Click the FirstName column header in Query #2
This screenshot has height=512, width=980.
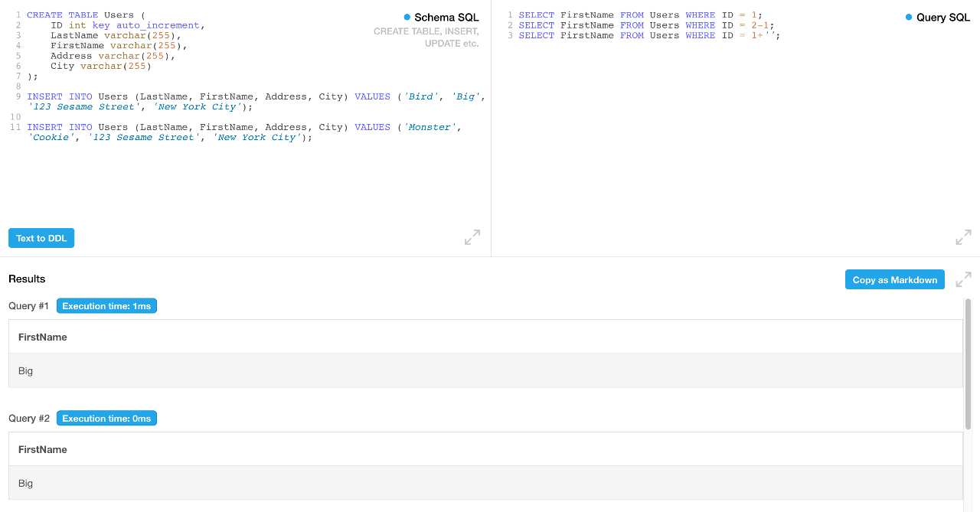coord(42,449)
